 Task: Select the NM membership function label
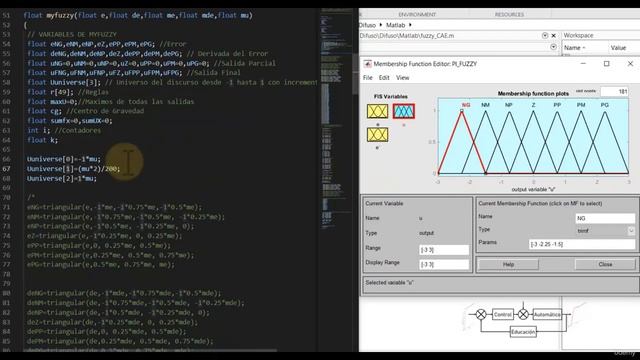(x=485, y=105)
